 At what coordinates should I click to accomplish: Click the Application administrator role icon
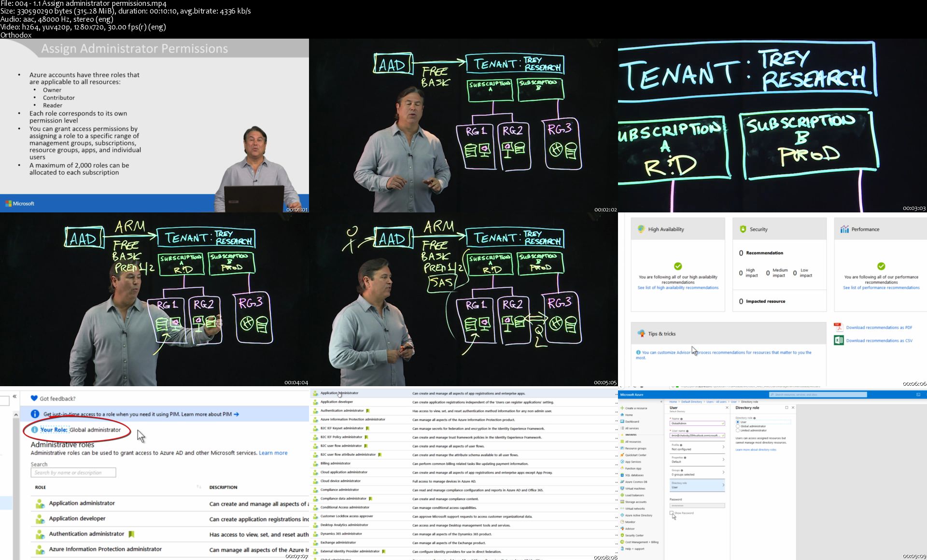pos(40,504)
